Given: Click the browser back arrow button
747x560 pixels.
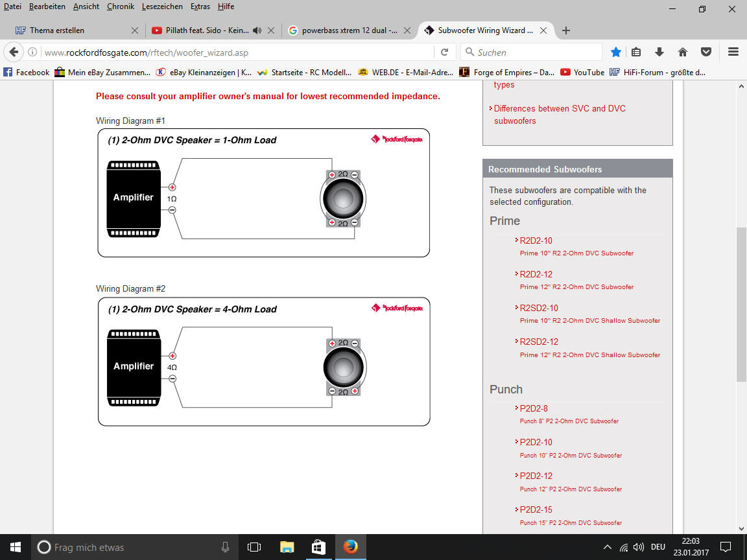Looking at the screenshot, I should [x=14, y=52].
